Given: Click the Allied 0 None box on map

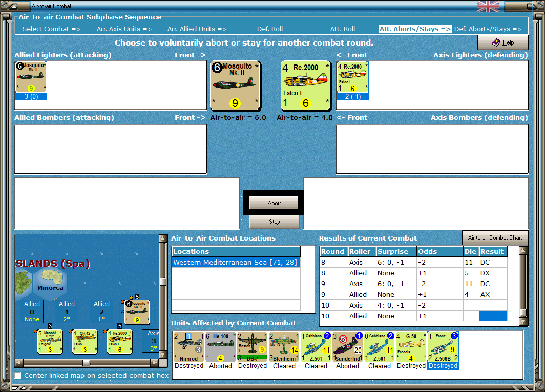Looking at the screenshot, I should [x=32, y=312].
